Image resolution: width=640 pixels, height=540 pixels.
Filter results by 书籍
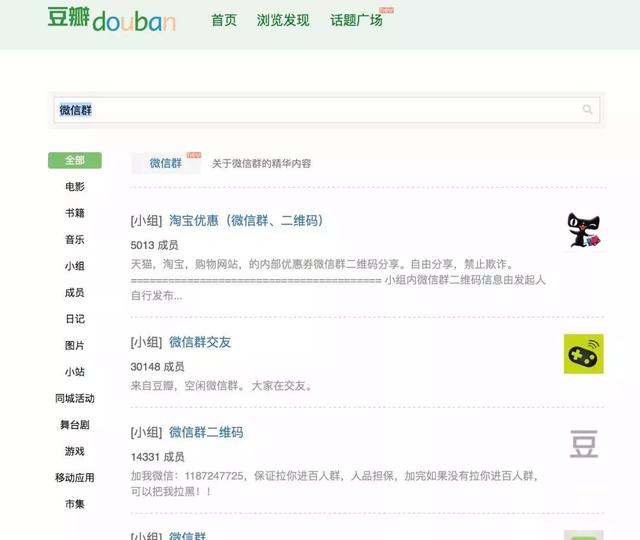pos(75,213)
